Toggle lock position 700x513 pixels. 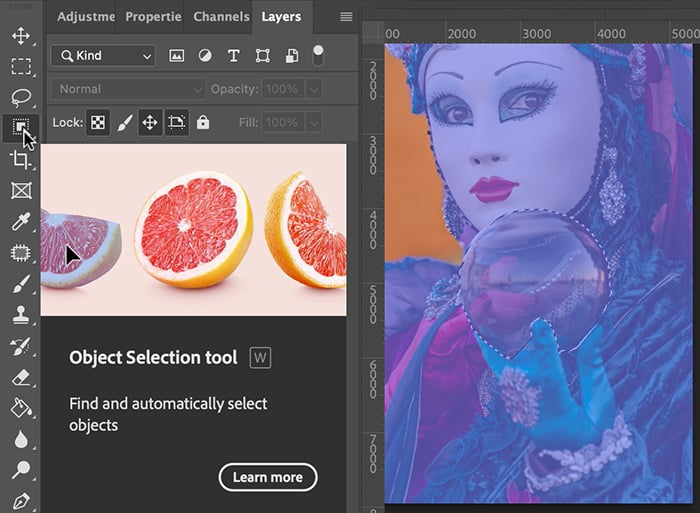click(x=150, y=122)
